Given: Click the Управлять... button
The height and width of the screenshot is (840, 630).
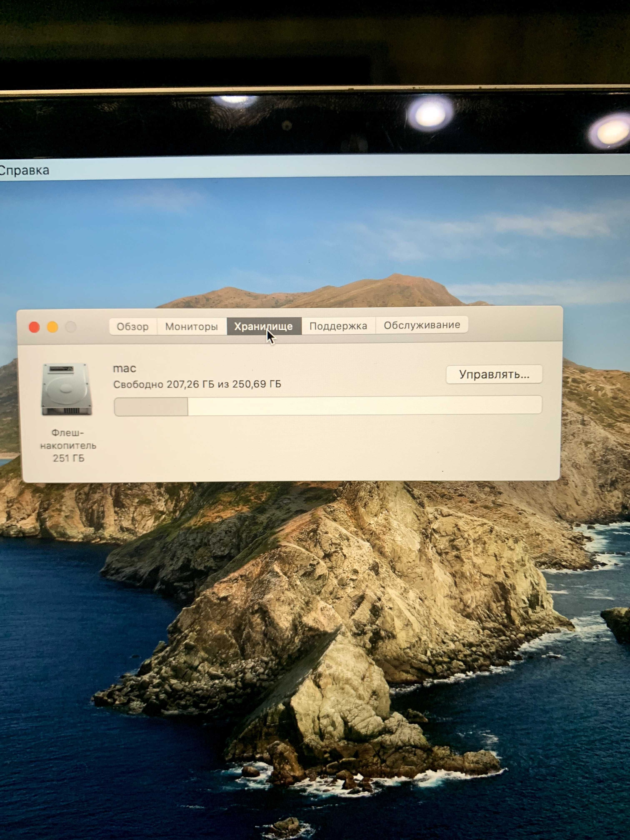Looking at the screenshot, I should (x=494, y=374).
